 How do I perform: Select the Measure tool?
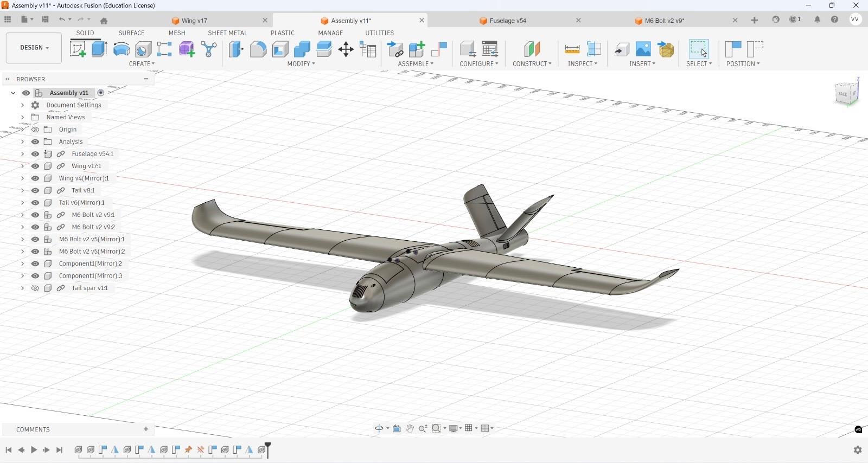(572, 49)
